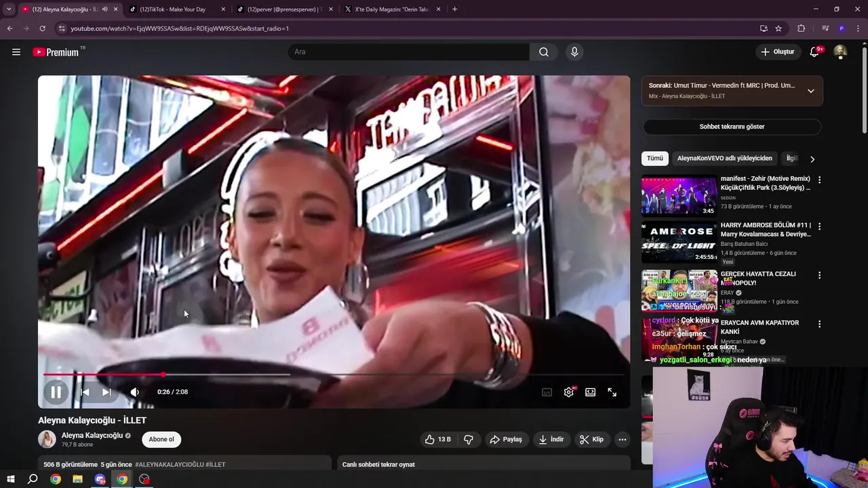Open File Explorer from taskbar
The height and width of the screenshot is (488, 868).
click(77, 479)
